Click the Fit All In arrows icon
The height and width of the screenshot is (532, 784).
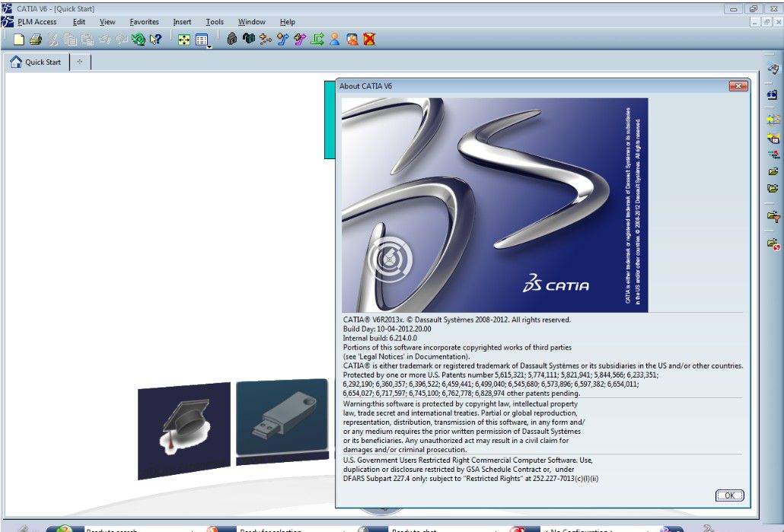(184, 40)
